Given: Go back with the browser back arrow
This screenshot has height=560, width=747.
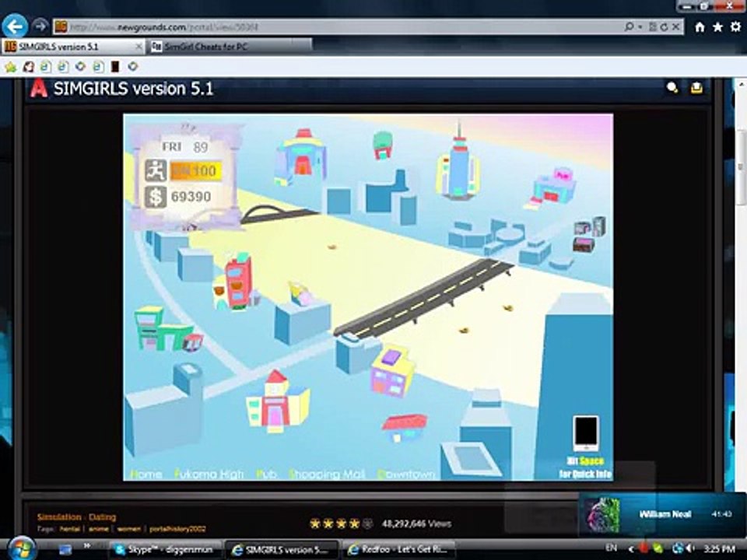Looking at the screenshot, I should [16, 26].
